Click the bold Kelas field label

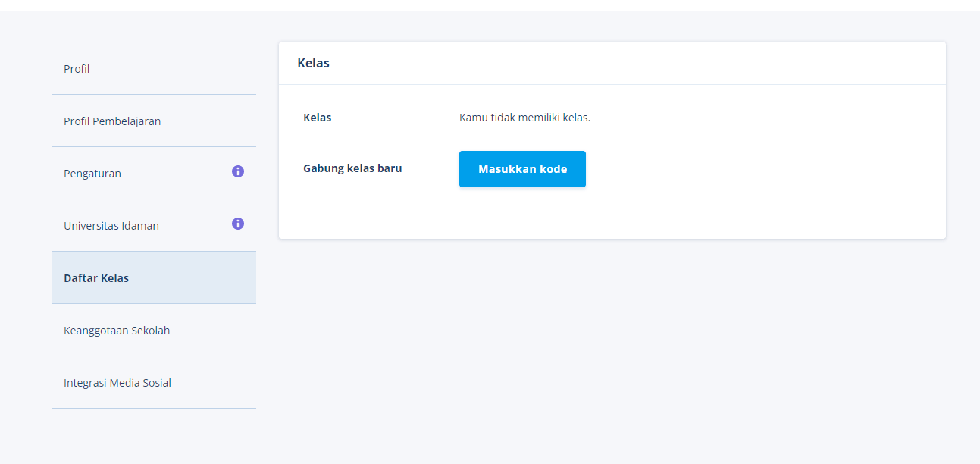(317, 118)
